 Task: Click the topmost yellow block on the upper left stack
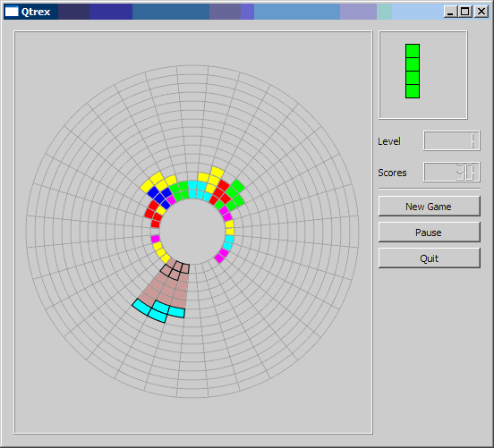pyautogui.click(x=157, y=178)
